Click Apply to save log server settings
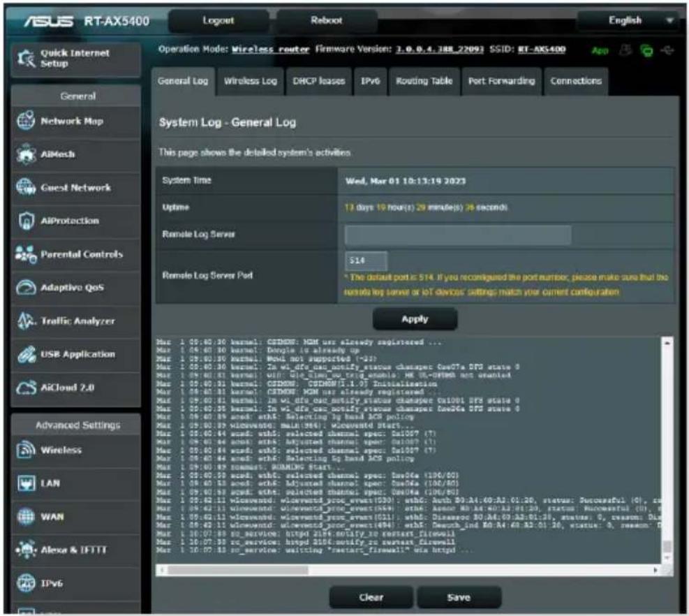The image size is (689, 616). 415,319
